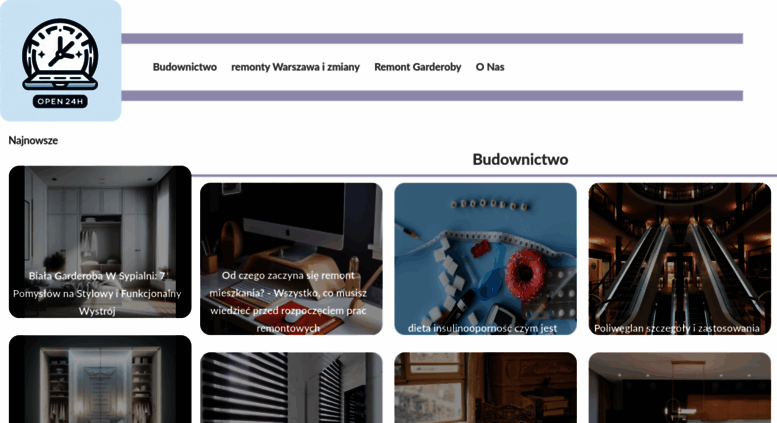This screenshot has height=423, width=777.
Task: Open Poliwęglan szczegóły i zastosowania article
Action: click(x=676, y=328)
